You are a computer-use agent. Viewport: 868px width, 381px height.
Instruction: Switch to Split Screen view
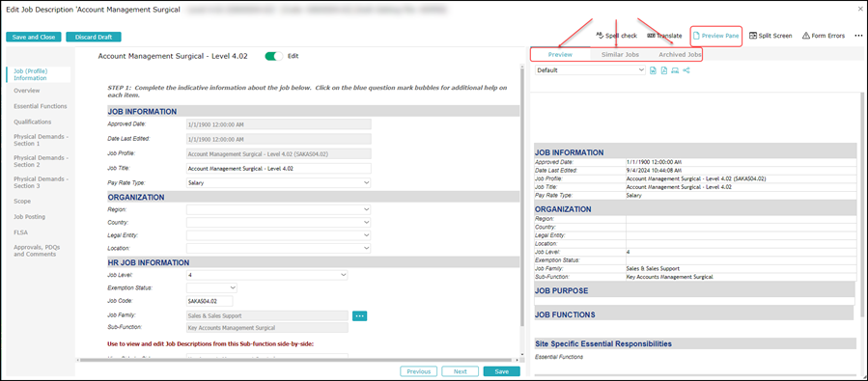[770, 36]
